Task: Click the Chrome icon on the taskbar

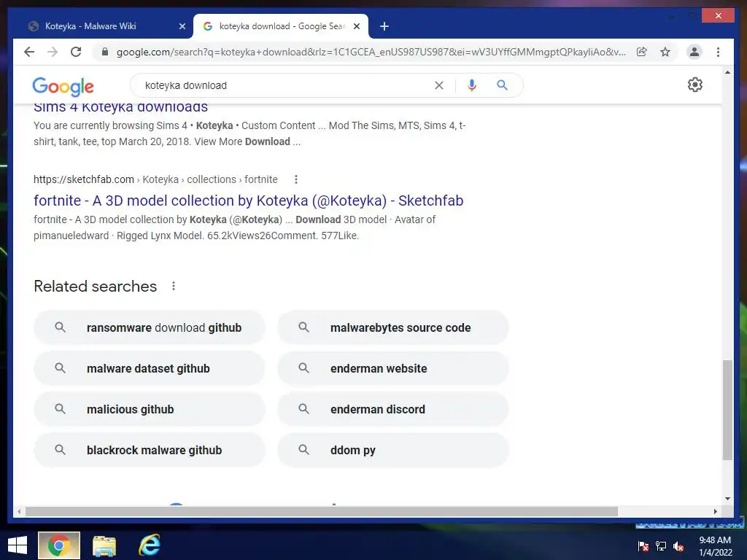Action: pos(59,545)
